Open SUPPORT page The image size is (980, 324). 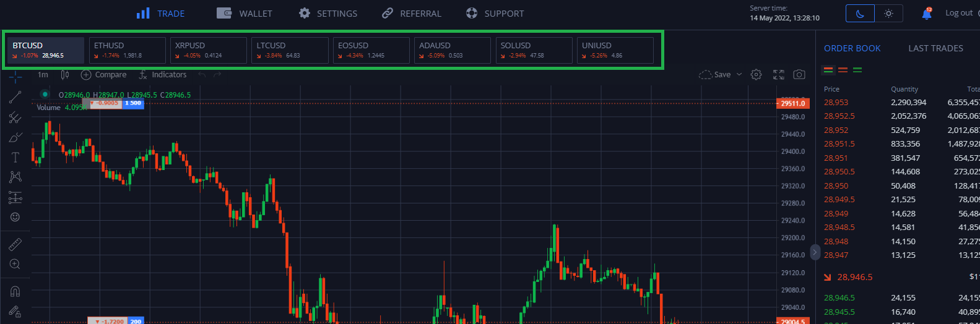tap(495, 14)
